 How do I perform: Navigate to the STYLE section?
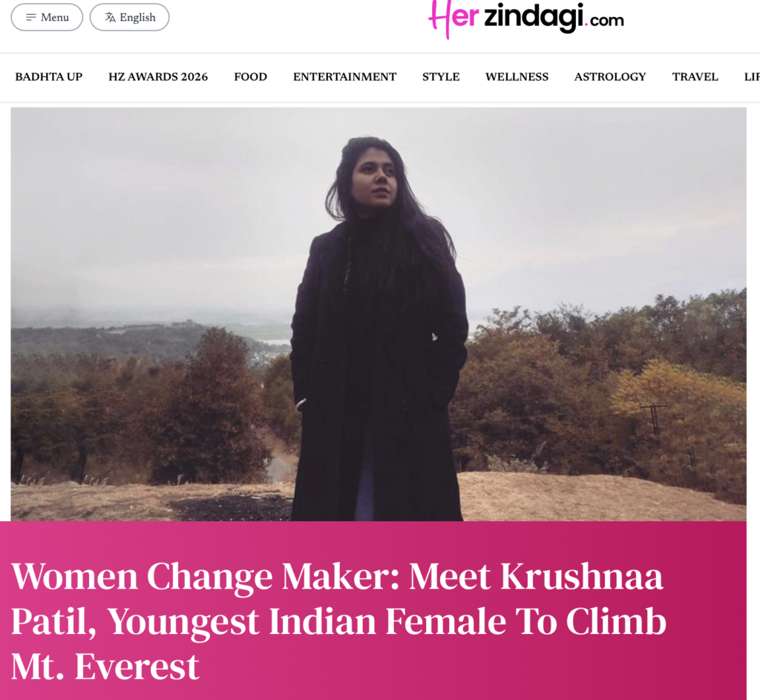tap(441, 76)
